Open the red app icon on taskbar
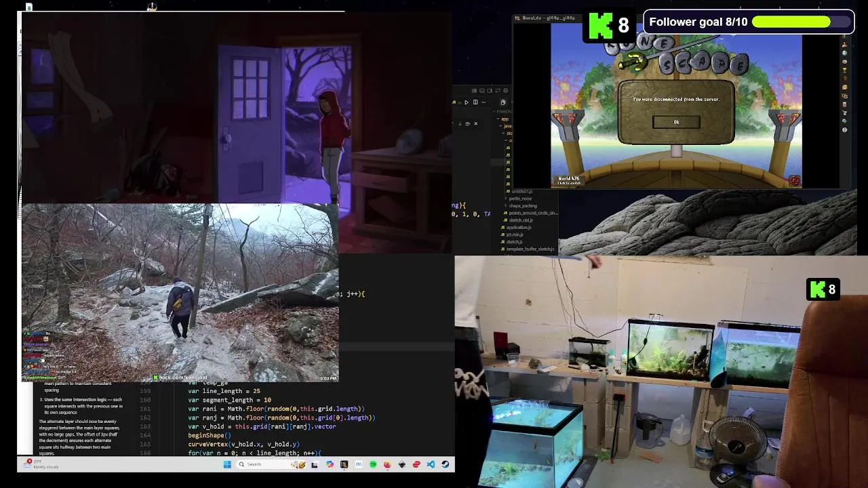 click(416, 464)
